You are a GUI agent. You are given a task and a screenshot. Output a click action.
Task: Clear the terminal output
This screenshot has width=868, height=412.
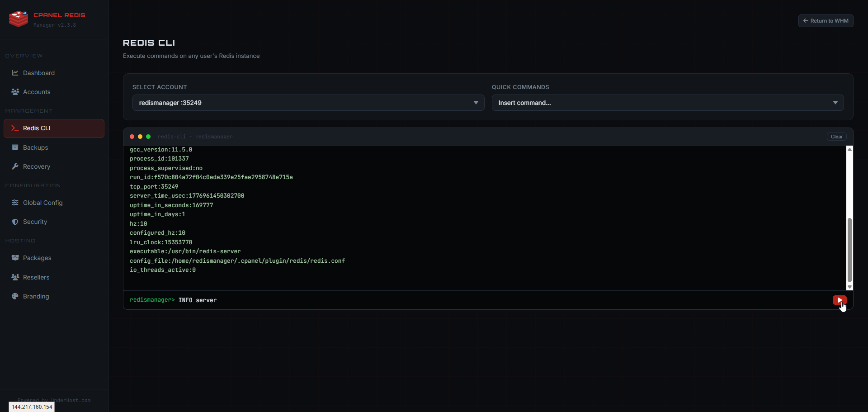pyautogui.click(x=836, y=136)
